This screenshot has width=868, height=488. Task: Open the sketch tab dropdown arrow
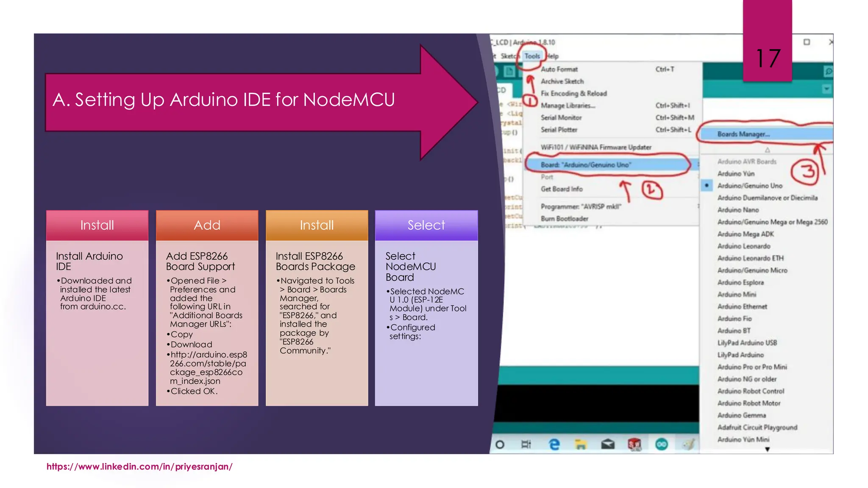826,89
